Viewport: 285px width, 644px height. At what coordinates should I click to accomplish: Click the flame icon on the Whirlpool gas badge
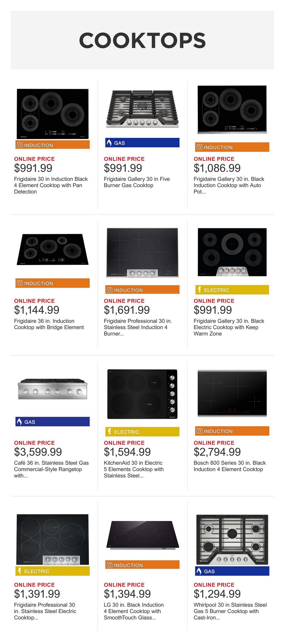[199, 571]
